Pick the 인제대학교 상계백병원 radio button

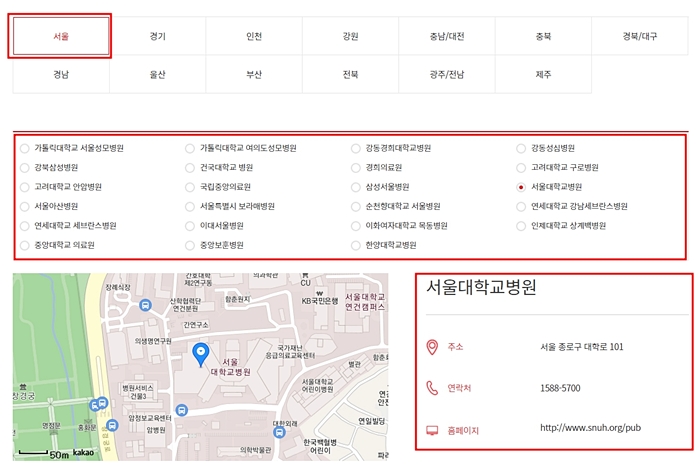click(x=521, y=226)
